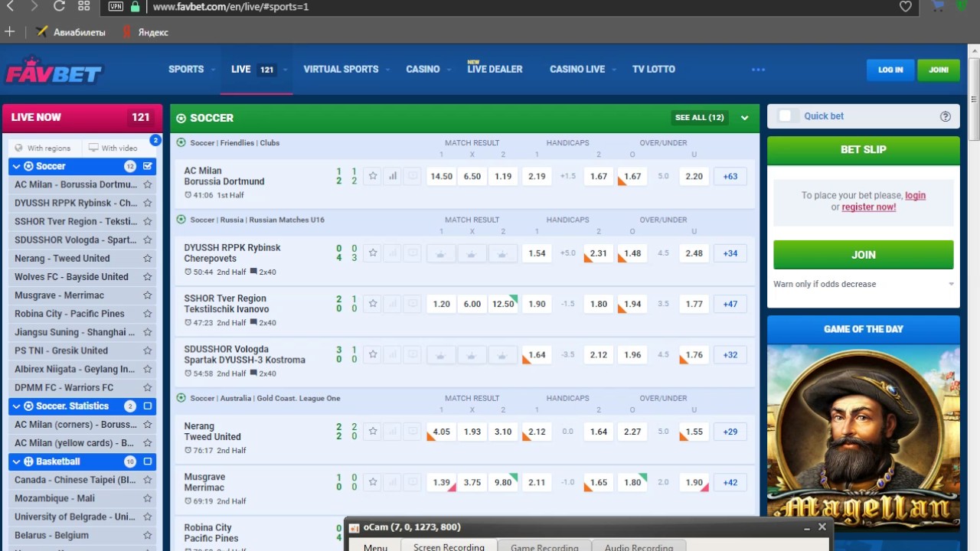Star the Musgrave - Merrimac sidebar entry

tap(148, 295)
